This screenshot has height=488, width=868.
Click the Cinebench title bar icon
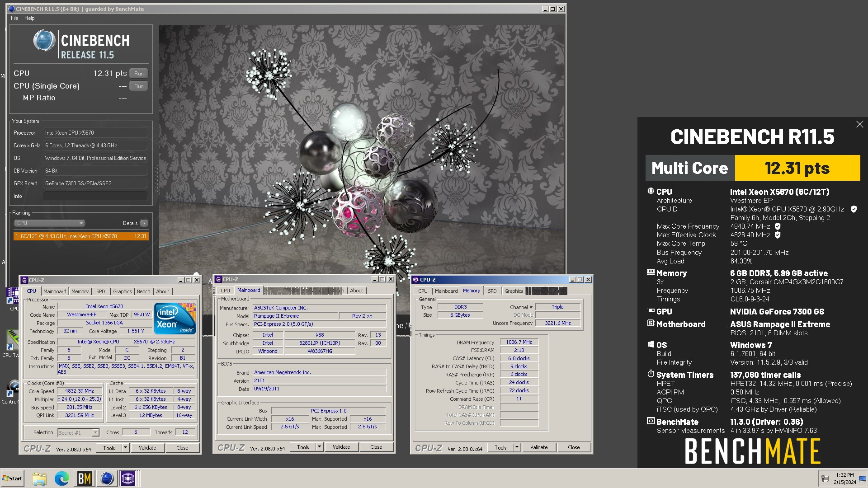[11, 9]
